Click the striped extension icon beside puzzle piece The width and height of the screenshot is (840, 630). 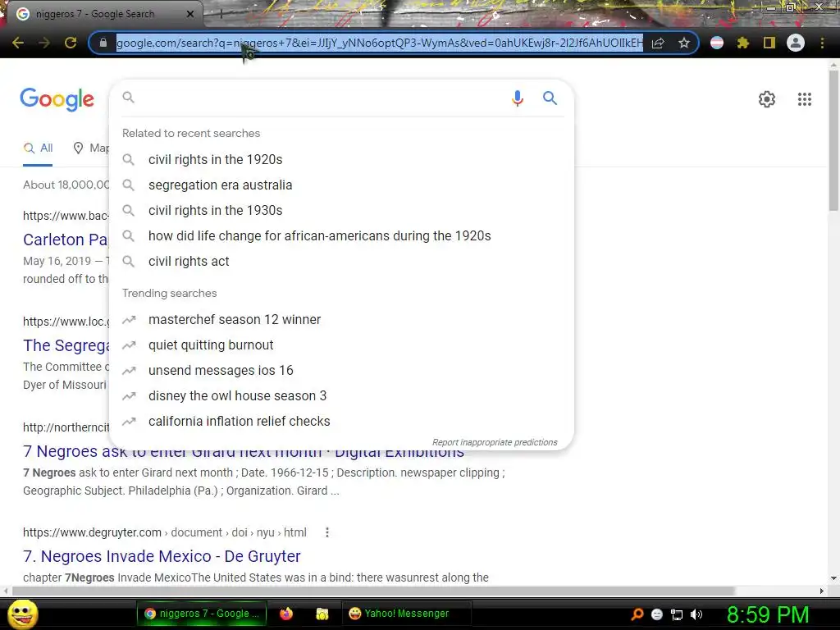click(717, 43)
